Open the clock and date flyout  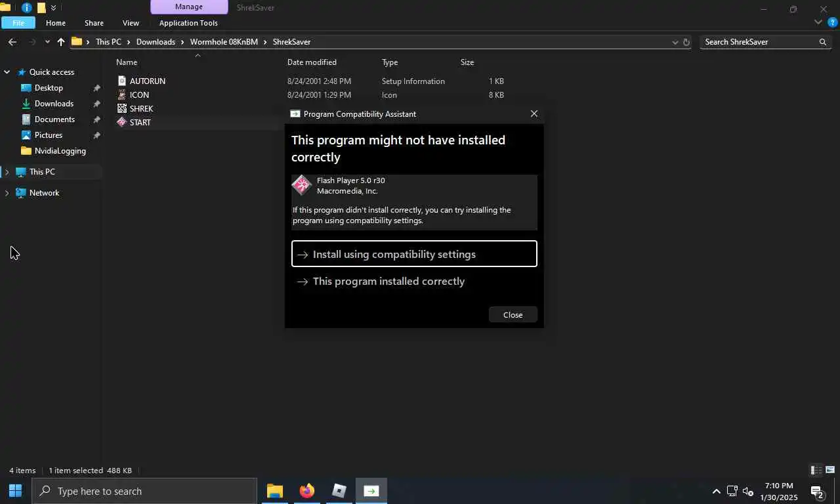click(x=779, y=491)
